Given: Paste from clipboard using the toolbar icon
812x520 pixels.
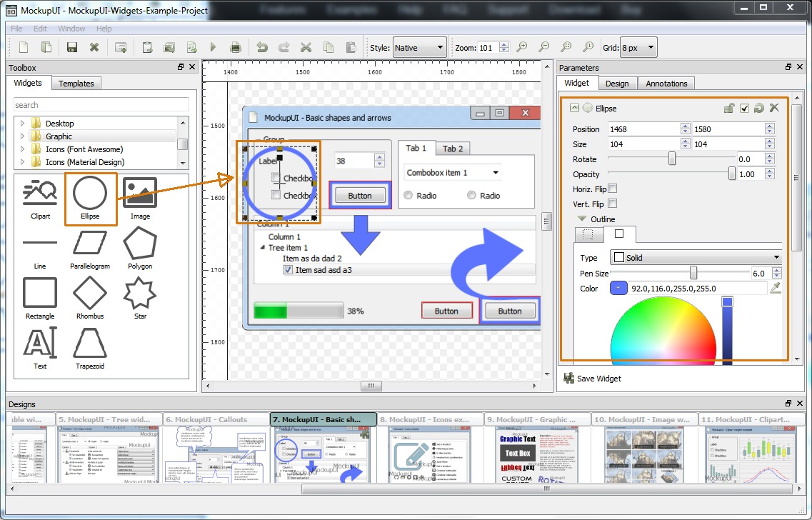Looking at the screenshot, I should 351,48.
